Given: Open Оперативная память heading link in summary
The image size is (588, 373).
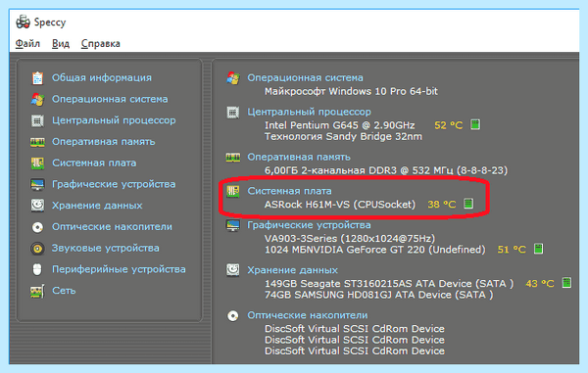Looking at the screenshot, I should (x=299, y=157).
